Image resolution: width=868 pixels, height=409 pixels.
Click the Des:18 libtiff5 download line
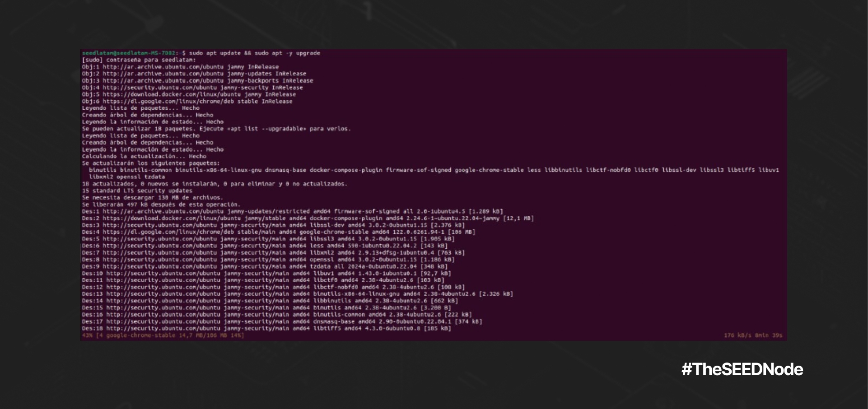[x=266, y=329]
